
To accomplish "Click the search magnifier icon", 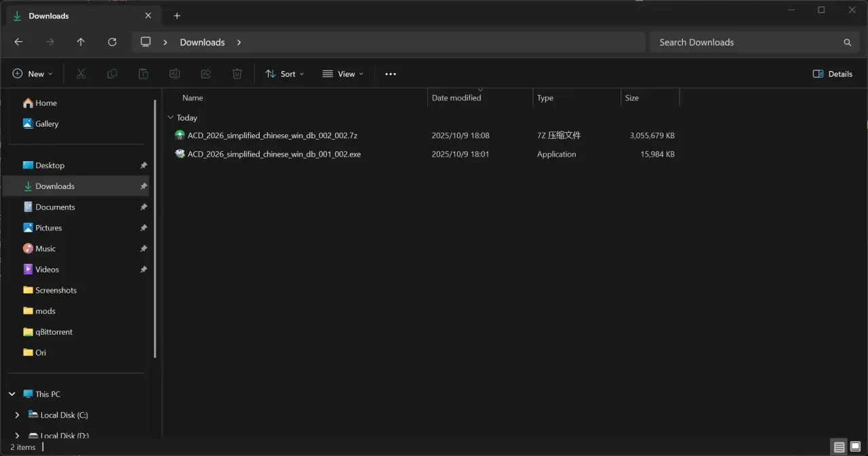I will (x=847, y=42).
